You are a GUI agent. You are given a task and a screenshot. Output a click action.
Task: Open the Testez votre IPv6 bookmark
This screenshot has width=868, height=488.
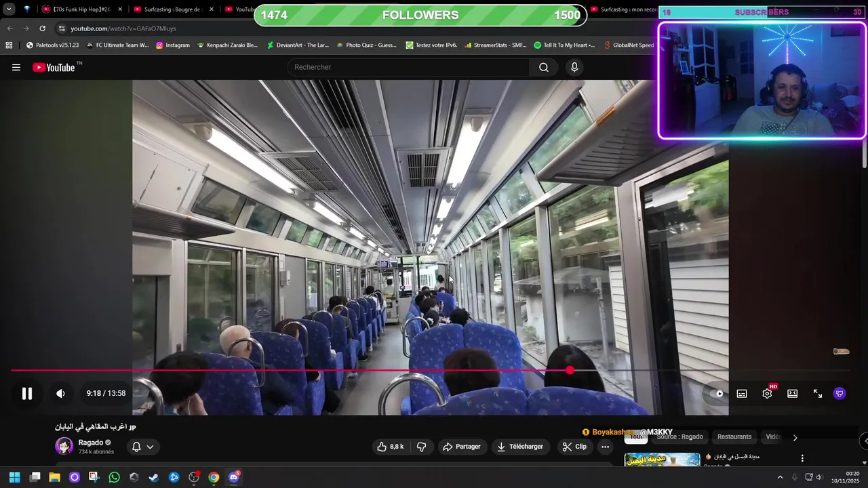(431, 45)
